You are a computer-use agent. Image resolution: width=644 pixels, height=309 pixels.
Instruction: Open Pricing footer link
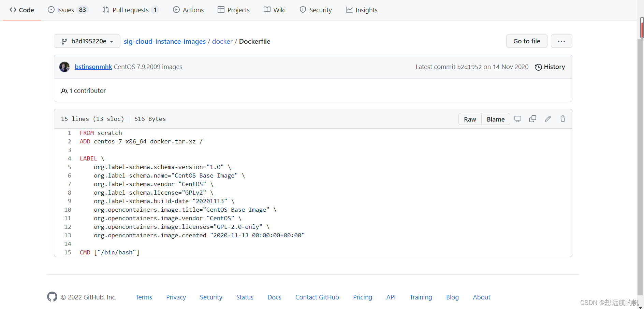pos(363,297)
